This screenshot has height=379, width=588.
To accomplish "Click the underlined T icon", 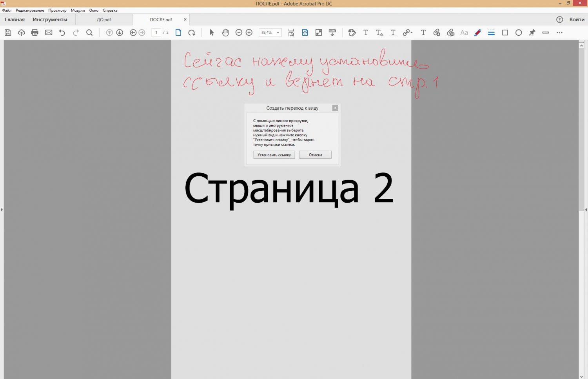I will tap(393, 33).
